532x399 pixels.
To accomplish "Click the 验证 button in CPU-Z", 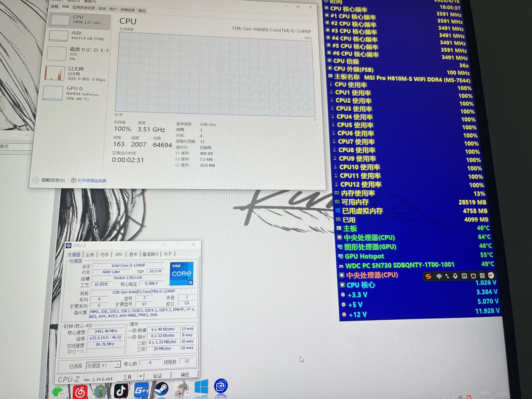I will tap(158, 376).
